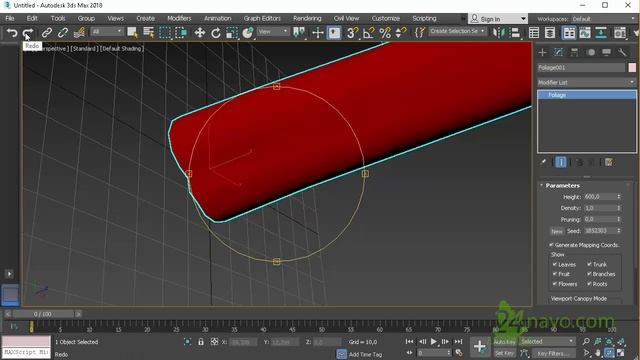Choose Rectangular Selection Region tool
640x360 pixels.
[165, 33]
